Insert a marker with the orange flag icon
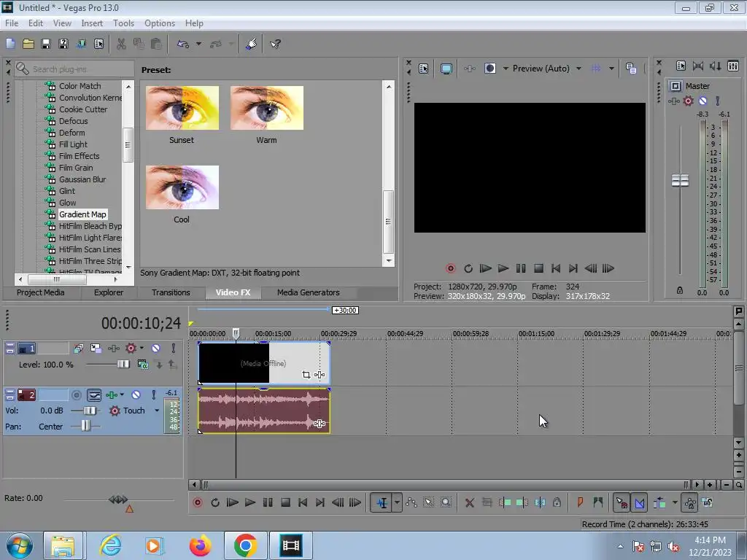 (x=580, y=502)
